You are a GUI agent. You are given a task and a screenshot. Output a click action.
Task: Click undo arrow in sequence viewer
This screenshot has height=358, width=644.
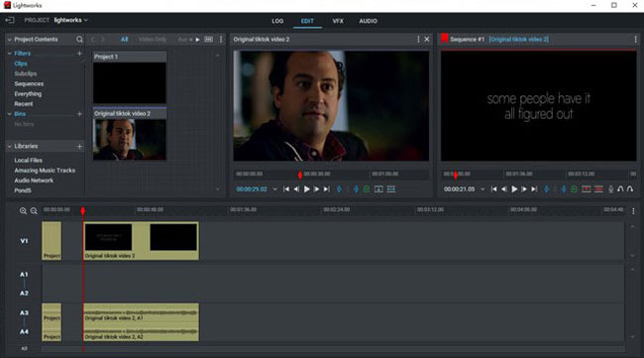tap(620, 189)
